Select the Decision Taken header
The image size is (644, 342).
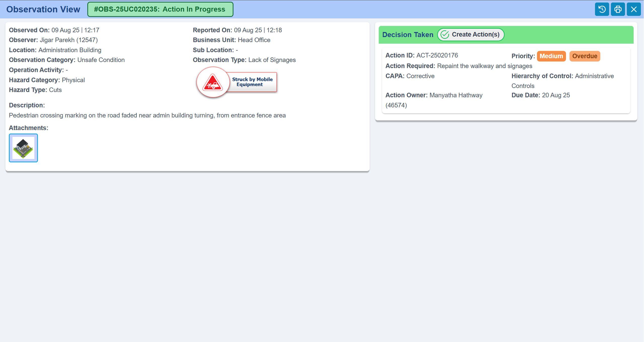(x=408, y=35)
